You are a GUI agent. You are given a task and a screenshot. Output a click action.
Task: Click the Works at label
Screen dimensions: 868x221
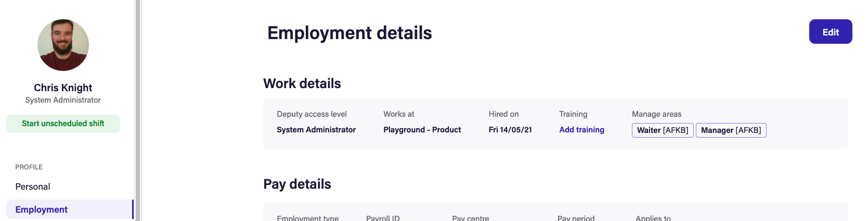tap(399, 114)
